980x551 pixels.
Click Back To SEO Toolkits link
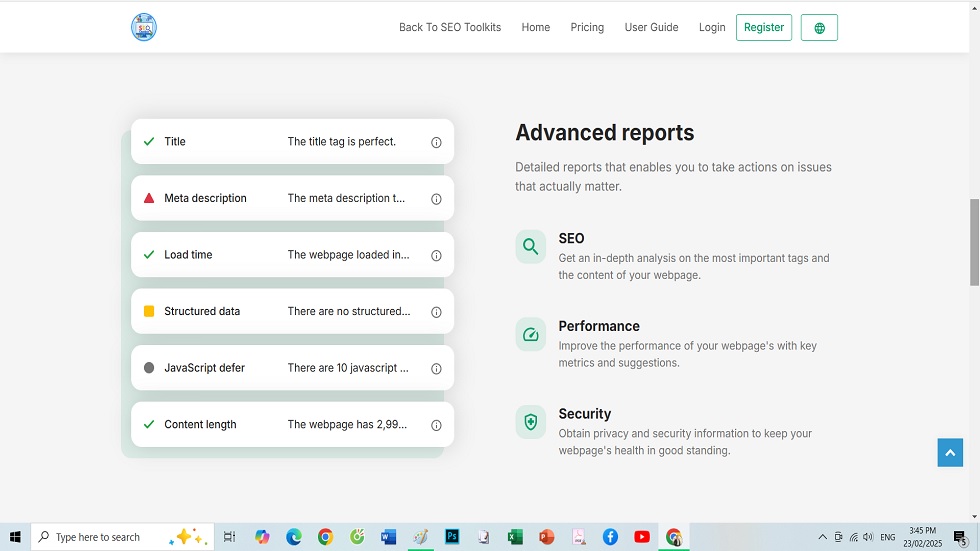(450, 28)
